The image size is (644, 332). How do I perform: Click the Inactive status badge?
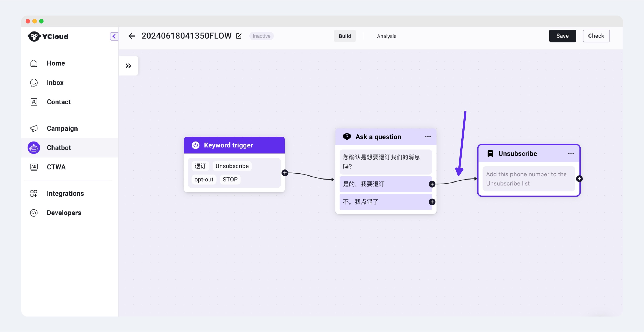tap(261, 36)
